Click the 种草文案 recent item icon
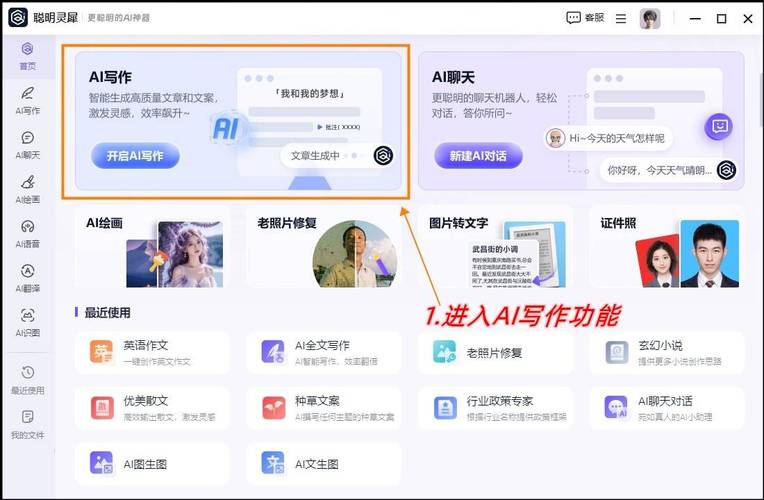The width and height of the screenshot is (764, 500). pyautogui.click(x=273, y=408)
